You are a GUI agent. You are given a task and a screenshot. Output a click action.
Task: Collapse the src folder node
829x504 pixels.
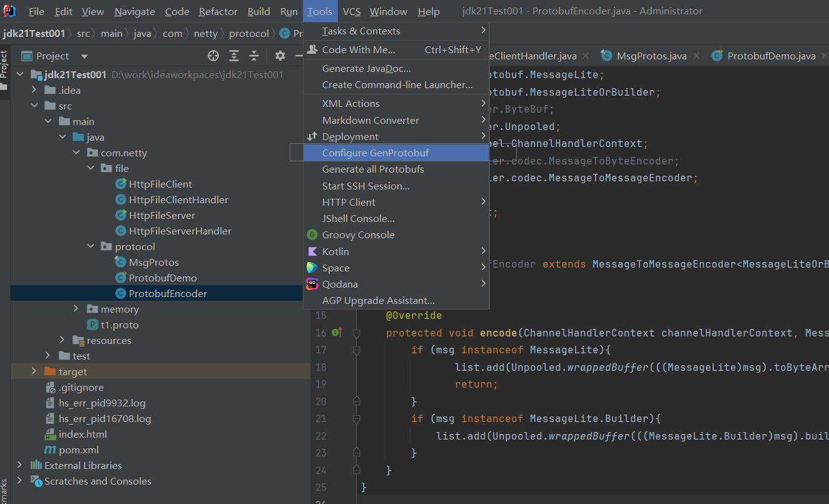(x=34, y=106)
